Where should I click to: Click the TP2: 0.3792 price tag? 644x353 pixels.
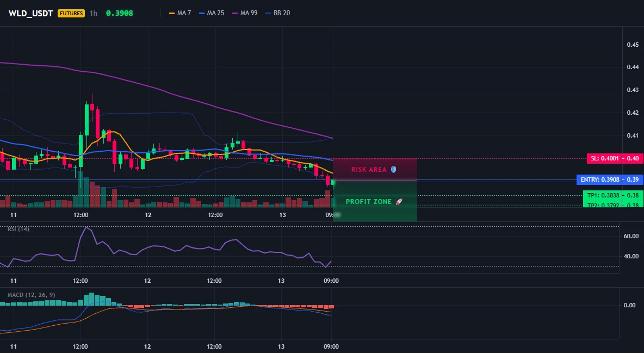click(x=603, y=205)
